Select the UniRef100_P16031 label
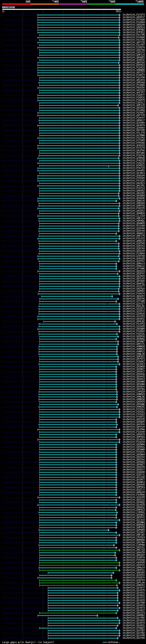This screenshot has height=644, width=146. pyautogui.click(x=133, y=334)
